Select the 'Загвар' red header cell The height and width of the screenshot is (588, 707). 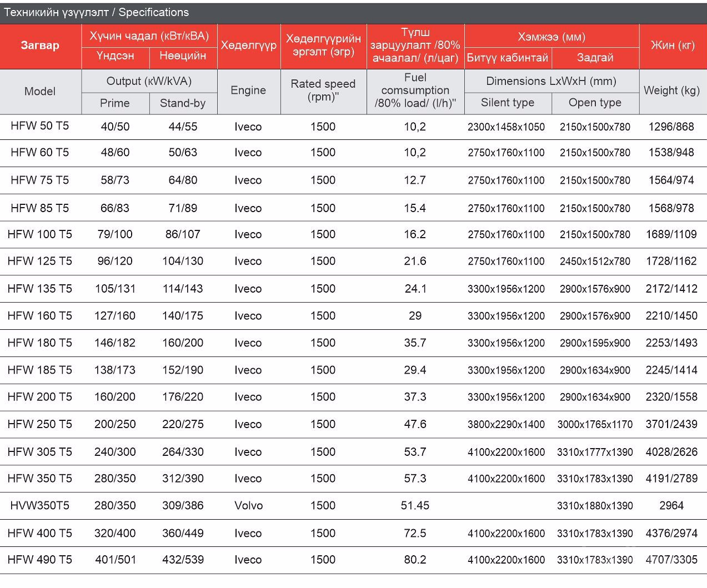pyautogui.click(x=40, y=46)
